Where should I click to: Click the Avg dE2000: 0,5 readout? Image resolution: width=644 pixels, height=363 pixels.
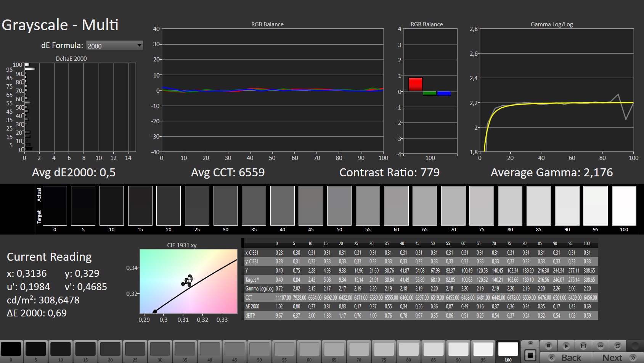click(74, 173)
